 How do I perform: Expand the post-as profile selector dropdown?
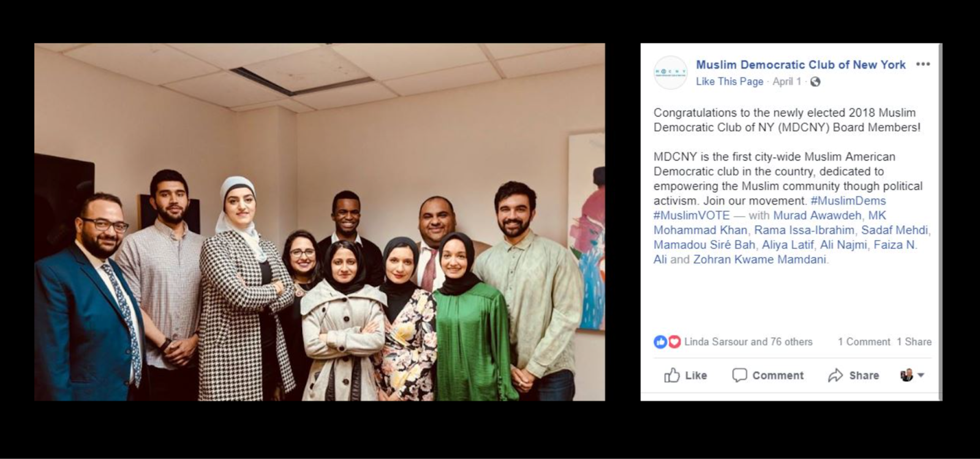coord(912,375)
